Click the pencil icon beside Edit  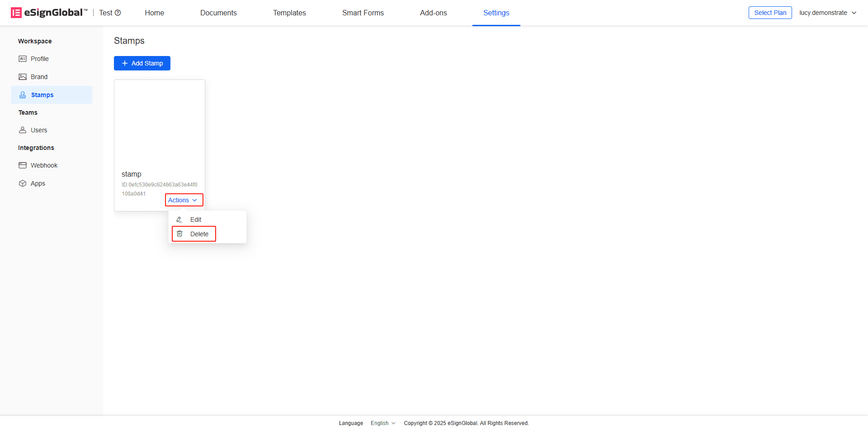179,220
